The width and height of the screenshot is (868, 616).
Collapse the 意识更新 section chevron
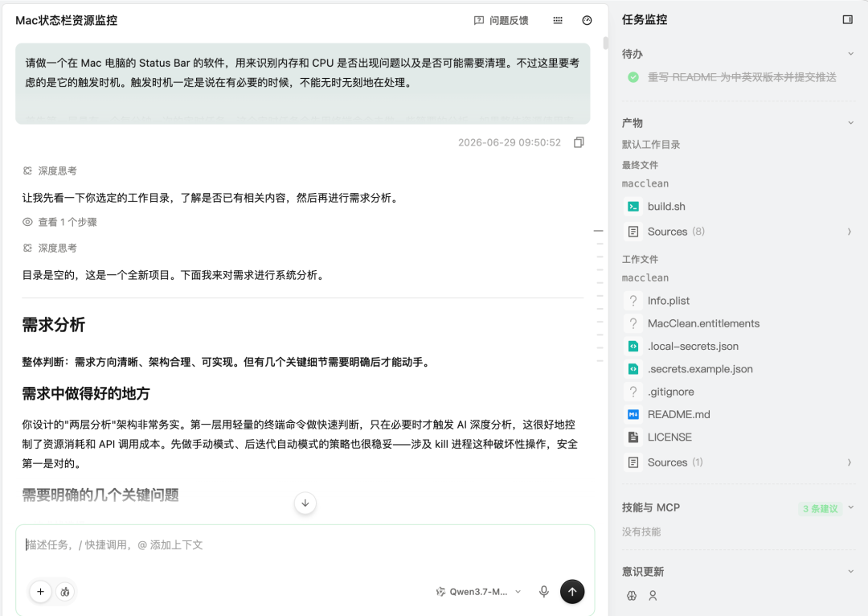pos(850,571)
